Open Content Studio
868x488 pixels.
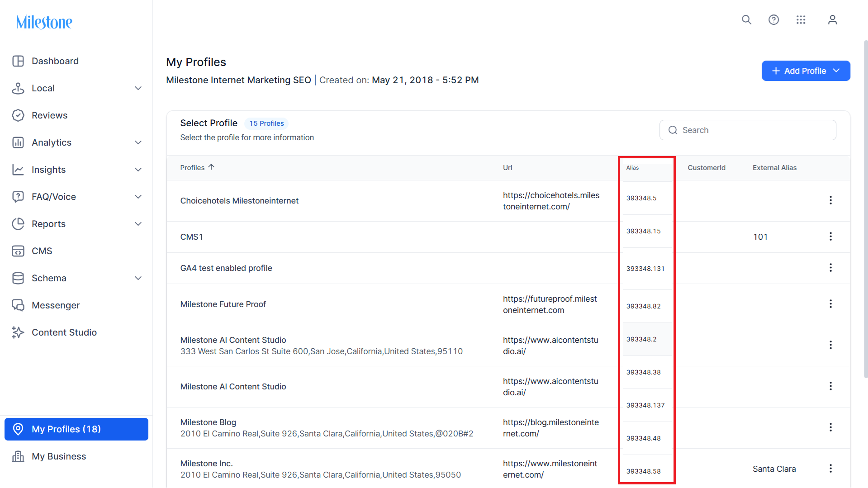[x=64, y=332]
